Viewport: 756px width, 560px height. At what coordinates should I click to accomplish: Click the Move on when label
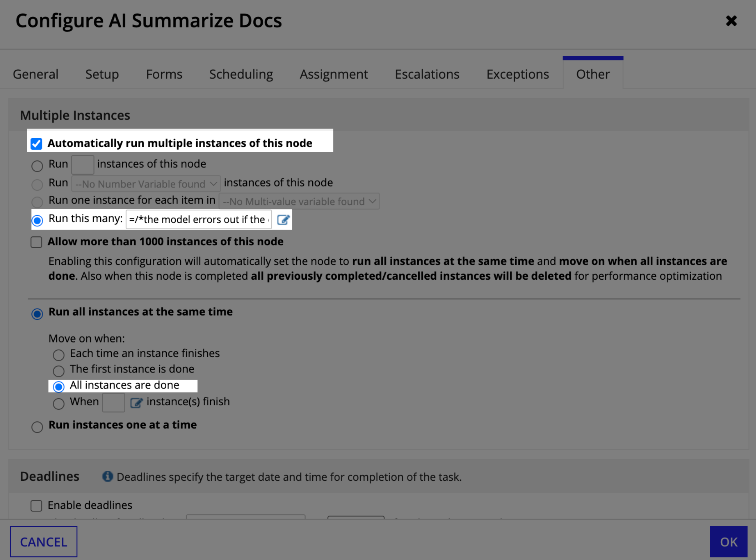point(86,338)
